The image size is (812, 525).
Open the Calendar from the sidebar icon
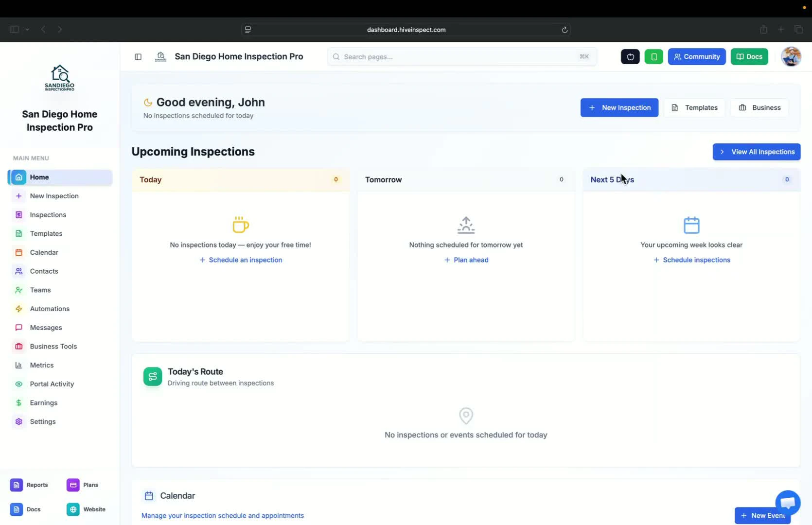point(18,252)
